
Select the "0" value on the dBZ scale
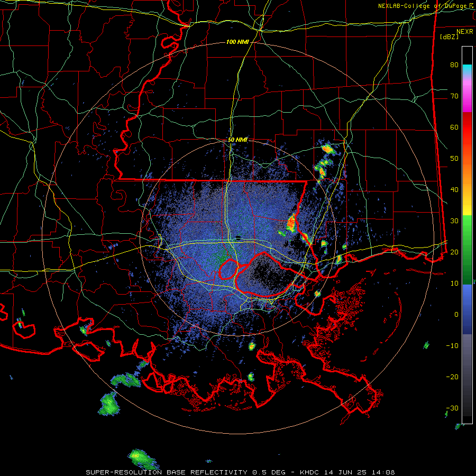coord(456,315)
